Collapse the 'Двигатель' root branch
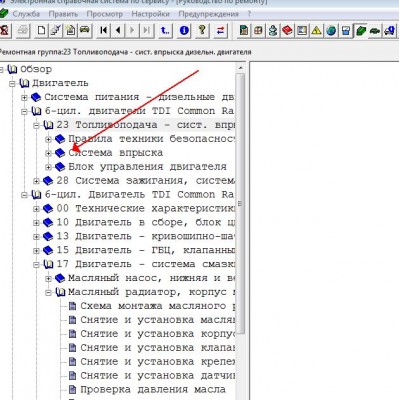The height and width of the screenshot is (400, 399). click(x=12, y=83)
